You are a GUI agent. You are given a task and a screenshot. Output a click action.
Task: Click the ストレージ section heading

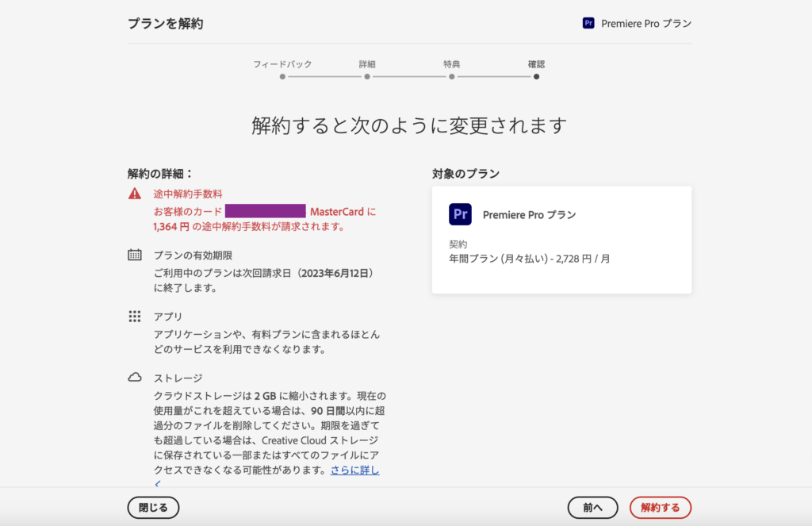178,378
